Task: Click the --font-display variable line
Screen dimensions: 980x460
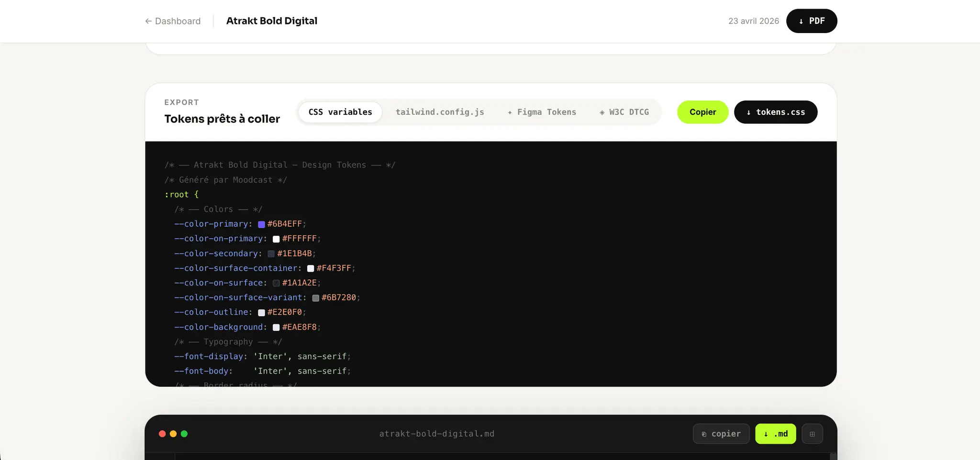Action: pos(263,356)
